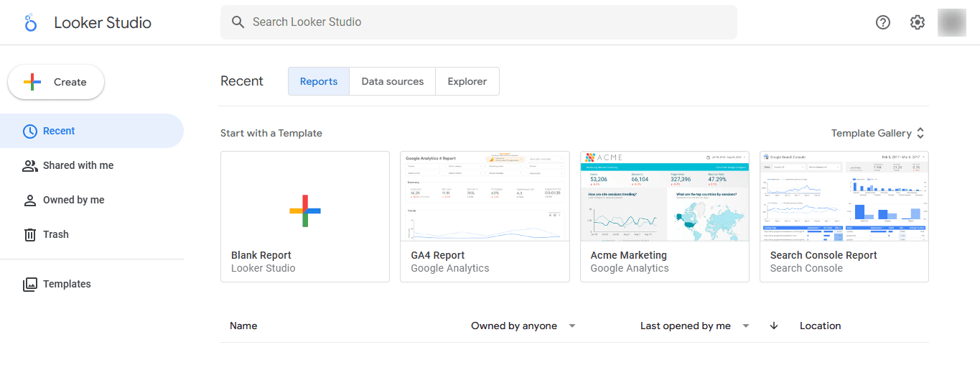The image size is (980, 373).
Task: Click the Looker Studio logo icon
Action: [x=30, y=22]
